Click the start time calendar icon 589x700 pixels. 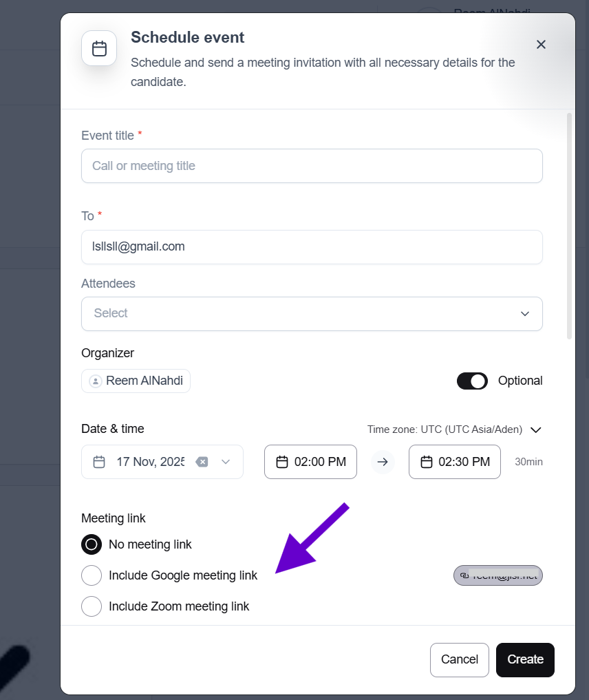pos(282,462)
